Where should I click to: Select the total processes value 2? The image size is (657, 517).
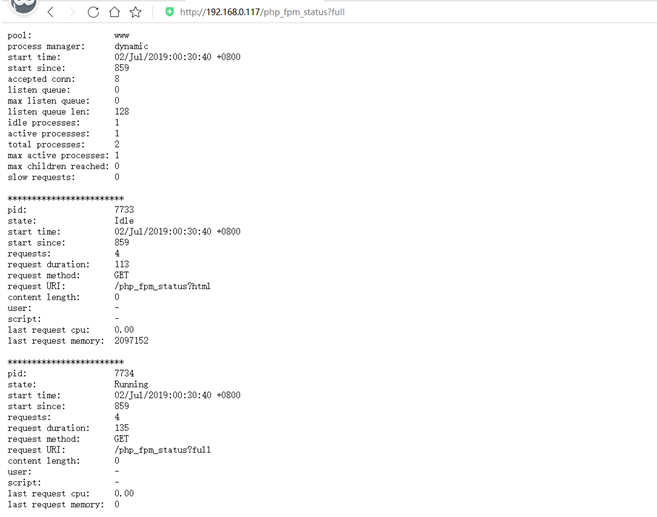click(x=117, y=144)
